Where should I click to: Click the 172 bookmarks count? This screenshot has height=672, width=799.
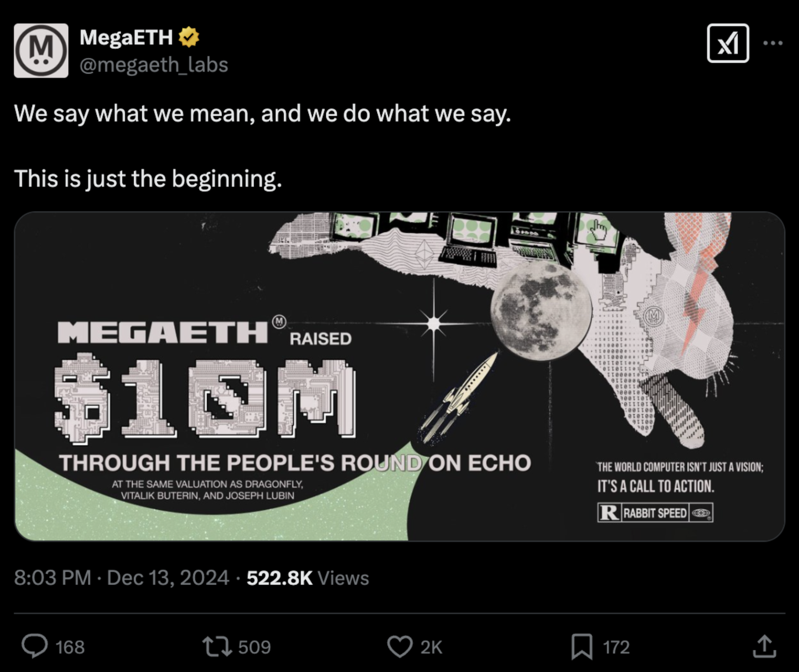[x=616, y=647]
